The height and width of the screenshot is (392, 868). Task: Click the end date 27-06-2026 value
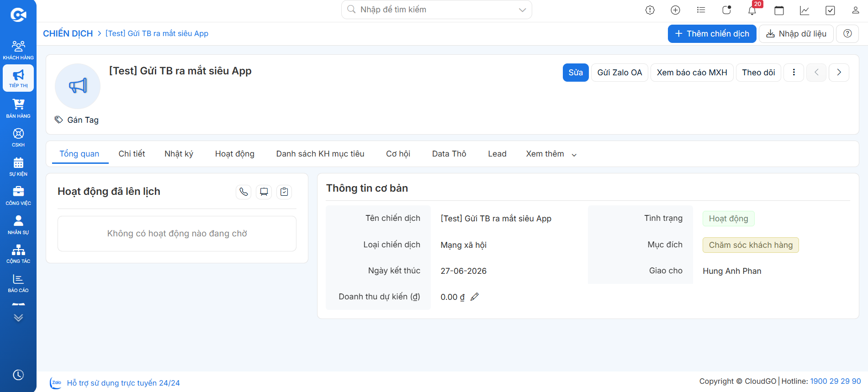click(x=464, y=271)
